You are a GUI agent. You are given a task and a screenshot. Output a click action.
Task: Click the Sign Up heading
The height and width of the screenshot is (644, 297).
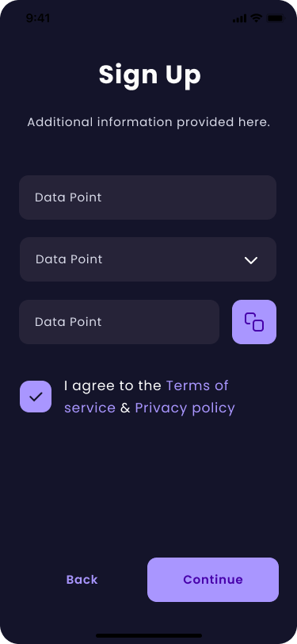(150, 75)
